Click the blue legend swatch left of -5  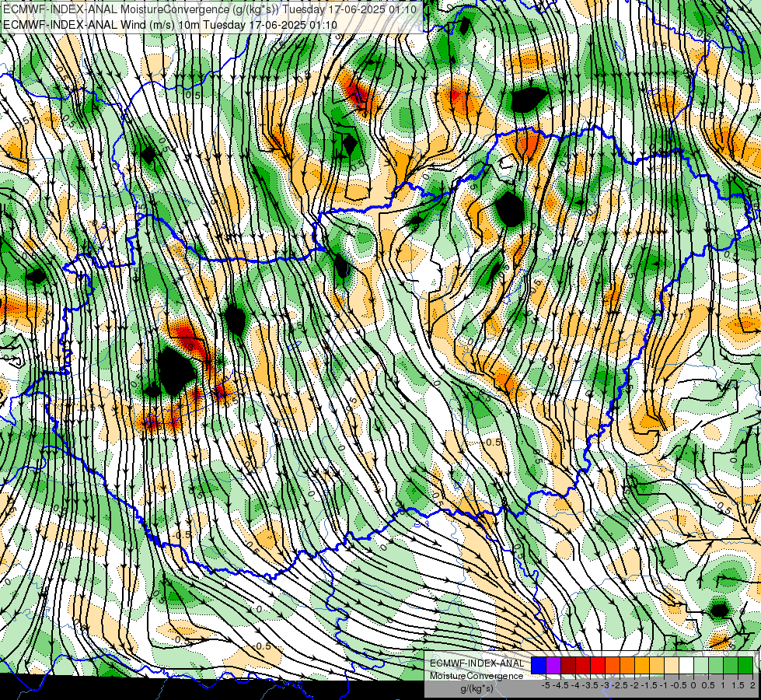(539, 666)
